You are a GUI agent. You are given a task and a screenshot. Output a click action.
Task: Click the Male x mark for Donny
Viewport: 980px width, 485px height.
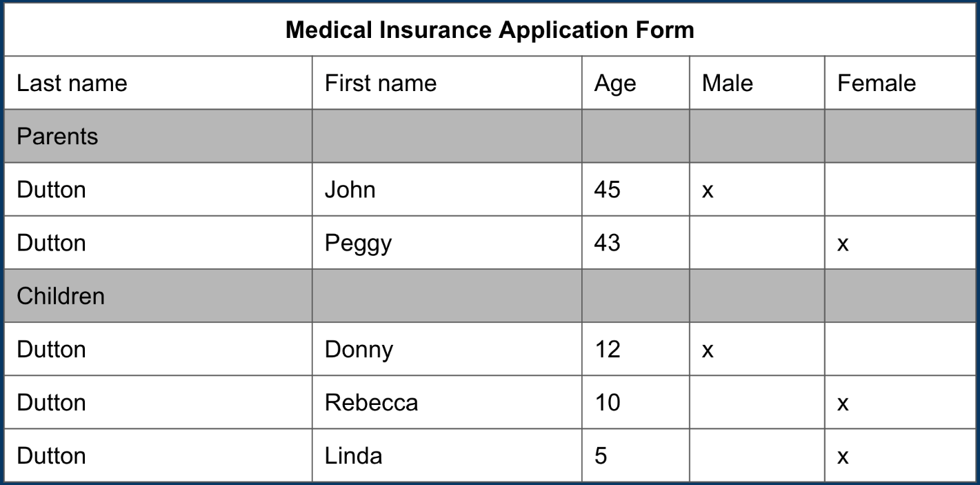[x=708, y=350]
